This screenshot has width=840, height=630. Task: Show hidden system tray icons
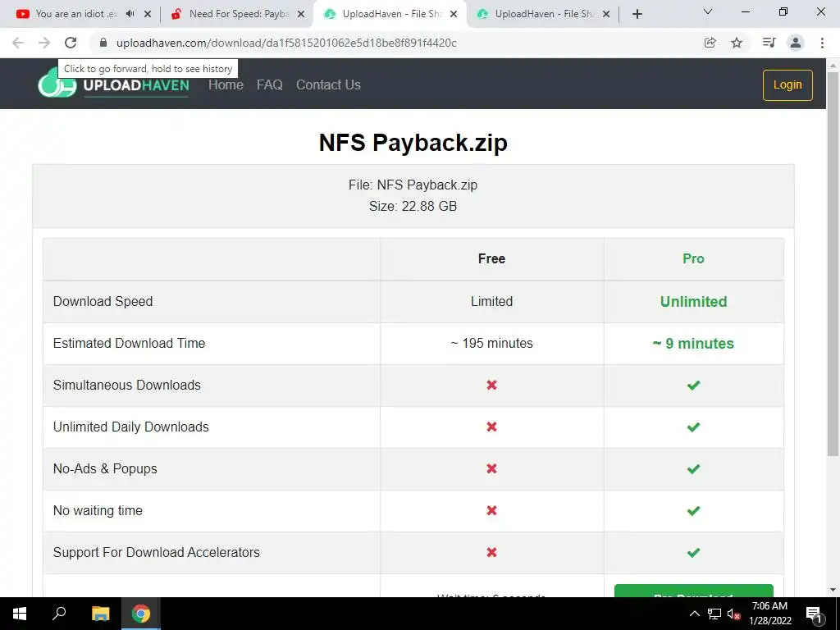pos(694,614)
